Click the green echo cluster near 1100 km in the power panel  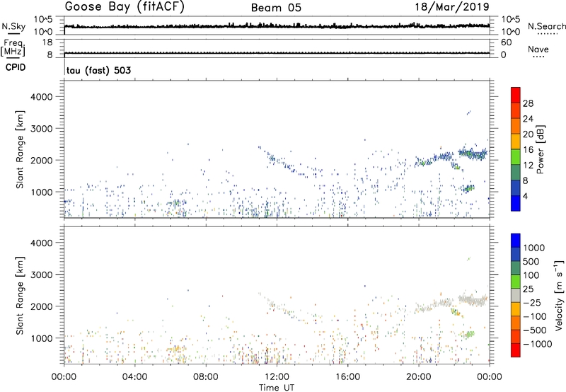(468, 188)
